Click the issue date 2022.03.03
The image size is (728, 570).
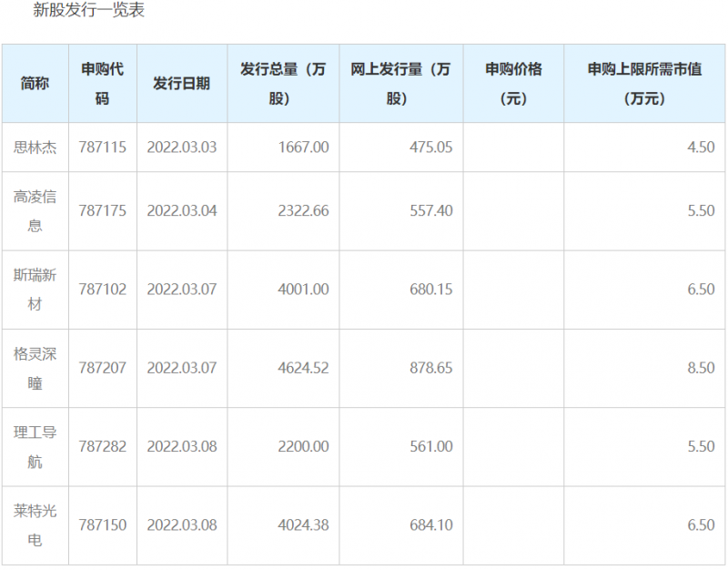[182, 148]
